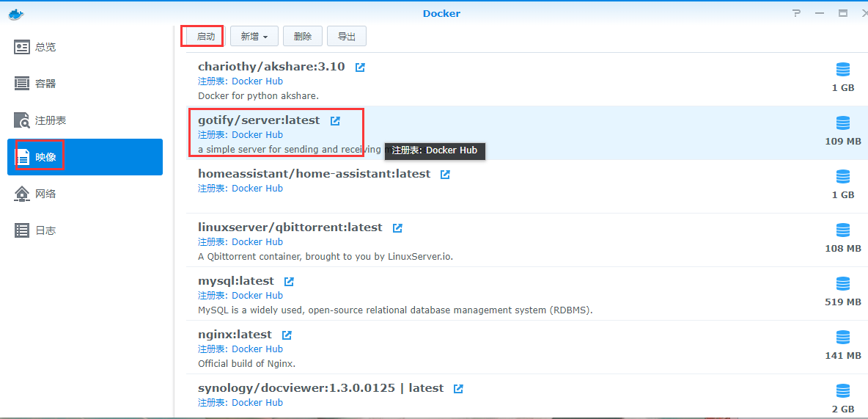Open external link icon for gotify/server:latest
The image size is (868, 419).
click(336, 121)
